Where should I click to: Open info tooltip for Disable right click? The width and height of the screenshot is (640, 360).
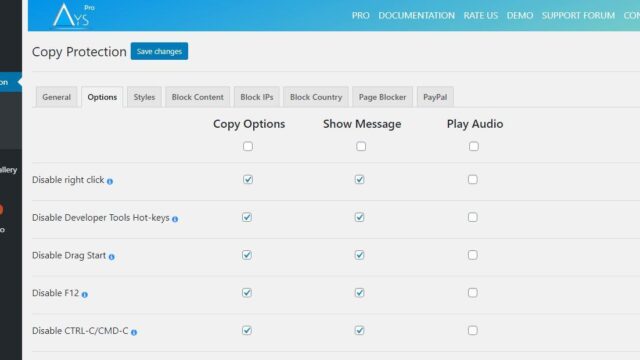[x=110, y=181]
